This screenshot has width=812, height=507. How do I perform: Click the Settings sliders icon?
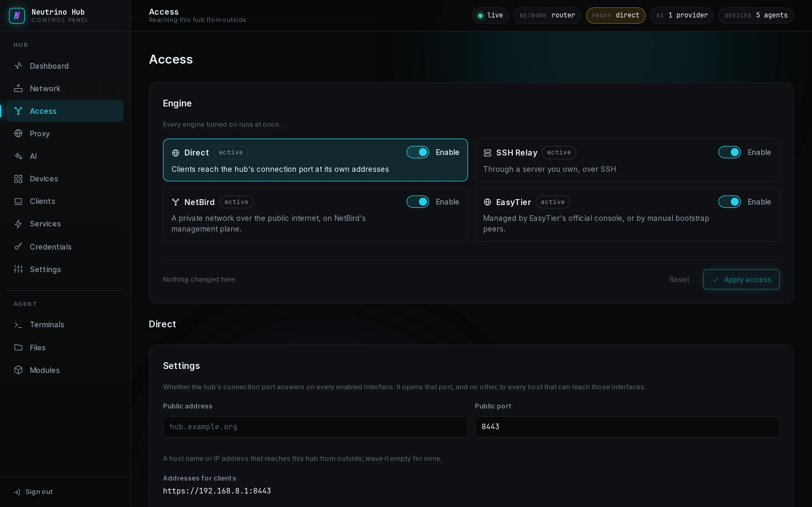click(x=18, y=269)
